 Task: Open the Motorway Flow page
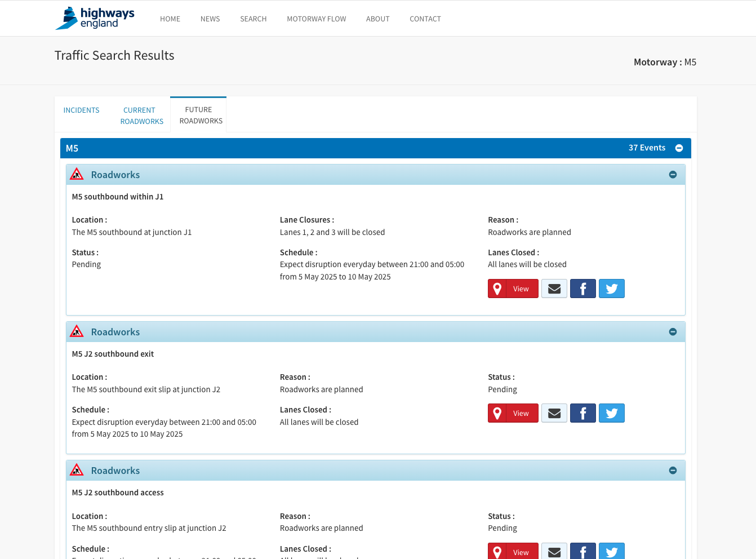coord(317,19)
